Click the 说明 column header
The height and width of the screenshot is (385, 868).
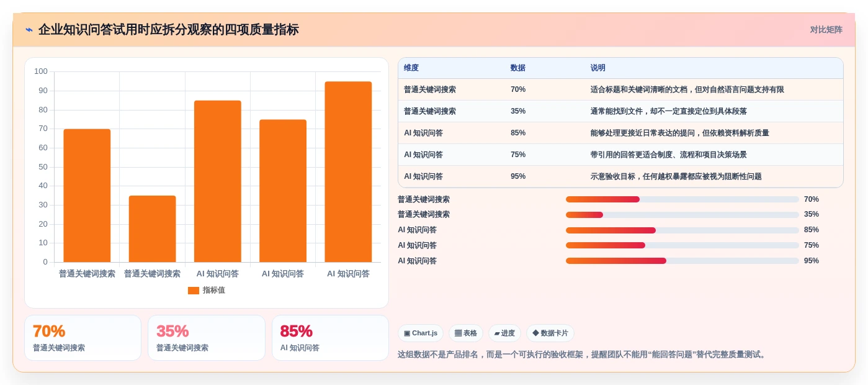pos(598,68)
